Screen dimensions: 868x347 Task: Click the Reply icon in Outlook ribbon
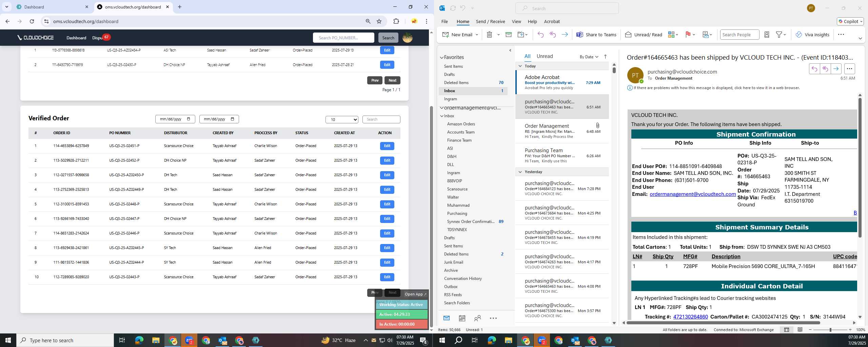pos(540,35)
